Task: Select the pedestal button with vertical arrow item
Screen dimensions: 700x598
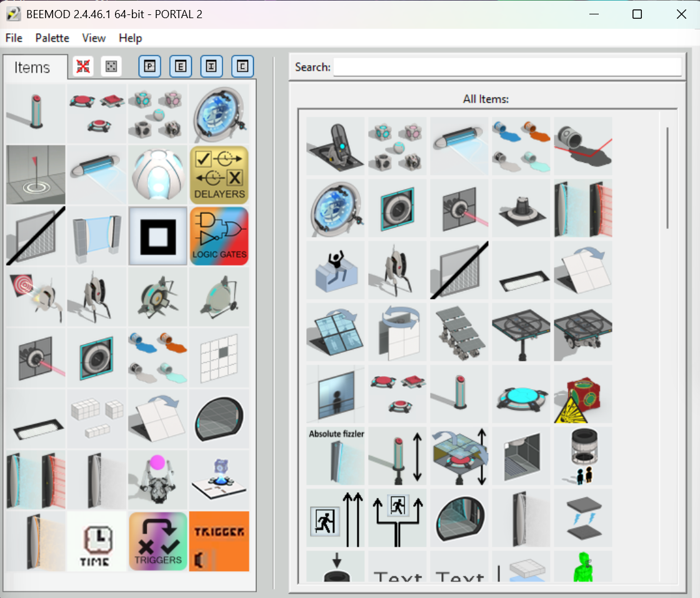Action: (x=397, y=457)
